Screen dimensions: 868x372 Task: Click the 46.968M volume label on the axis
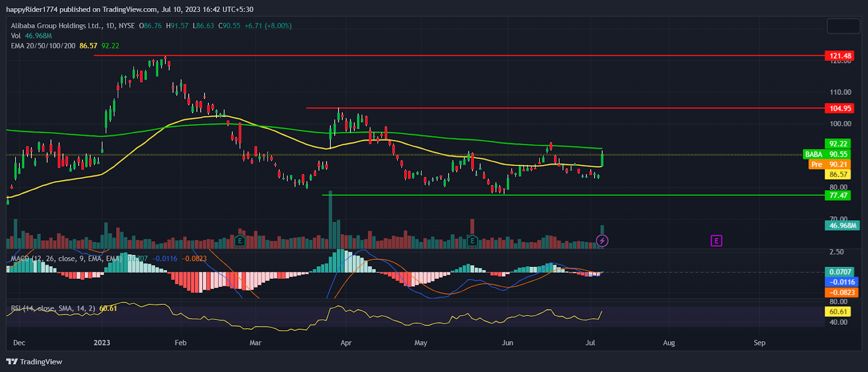[x=843, y=226]
